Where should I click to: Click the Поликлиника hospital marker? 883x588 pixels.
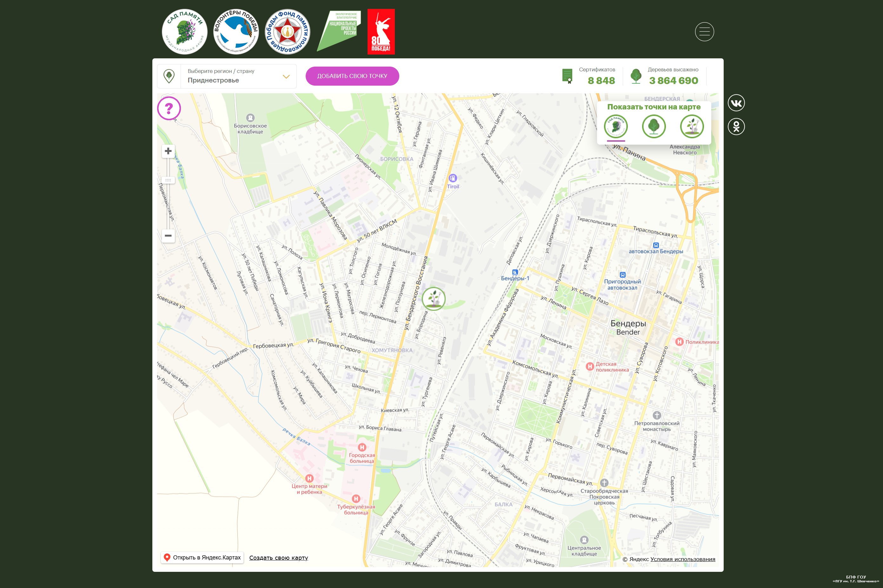pyautogui.click(x=679, y=342)
